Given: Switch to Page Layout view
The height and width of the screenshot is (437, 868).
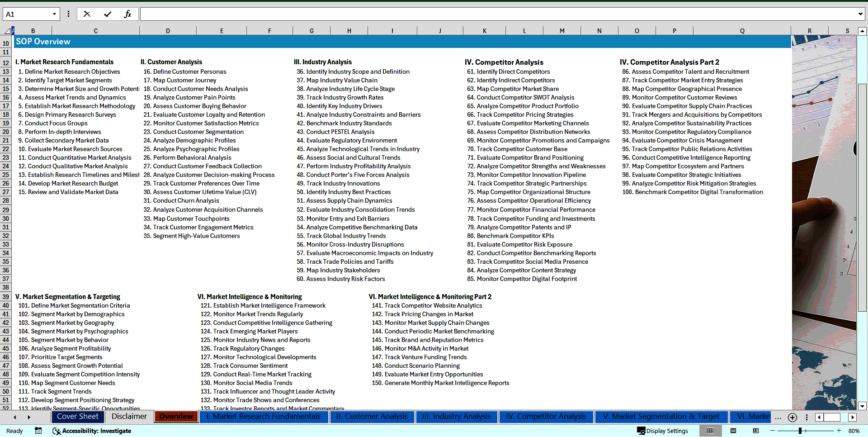Looking at the screenshot, I should pos(733,431).
